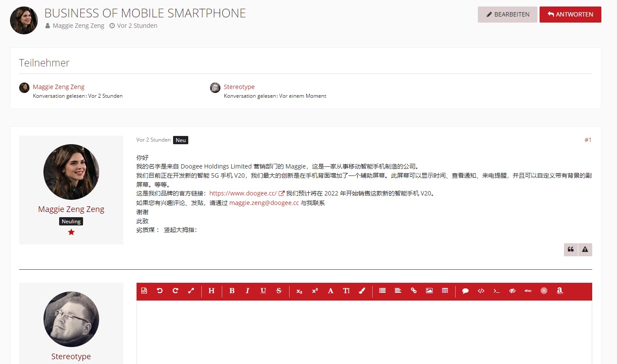Insert an image via picture icon

coord(429,291)
